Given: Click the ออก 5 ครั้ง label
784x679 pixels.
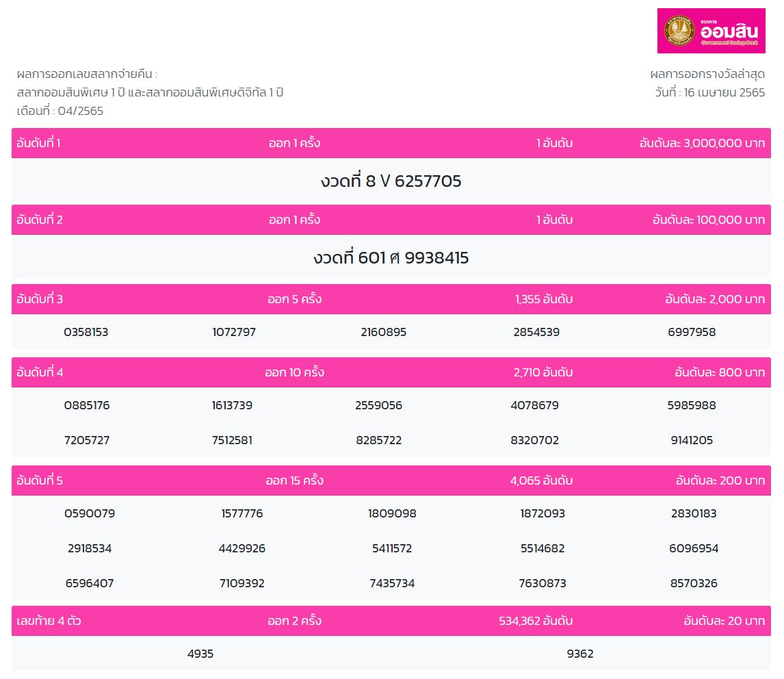Looking at the screenshot, I should pyautogui.click(x=294, y=299).
